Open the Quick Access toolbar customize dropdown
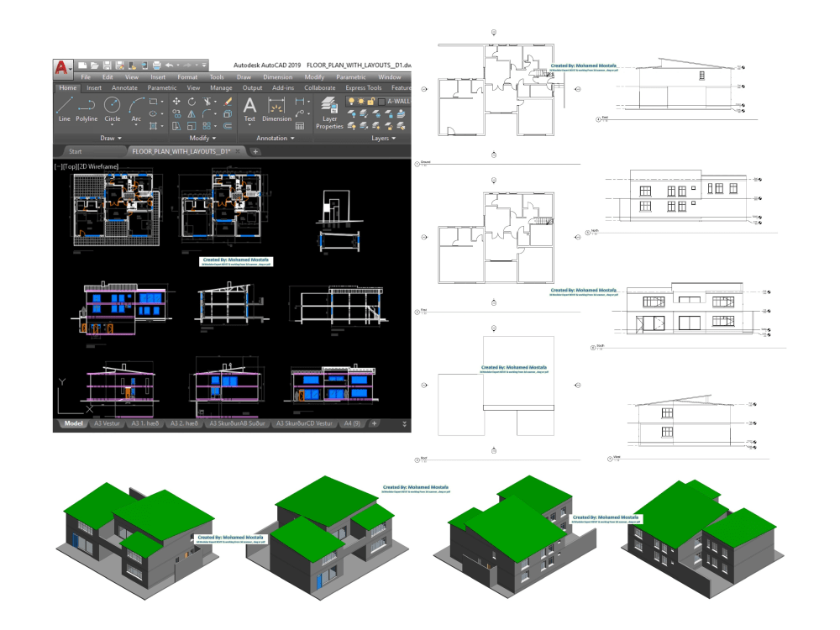The width and height of the screenshot is (840, 630). point(204,66)
